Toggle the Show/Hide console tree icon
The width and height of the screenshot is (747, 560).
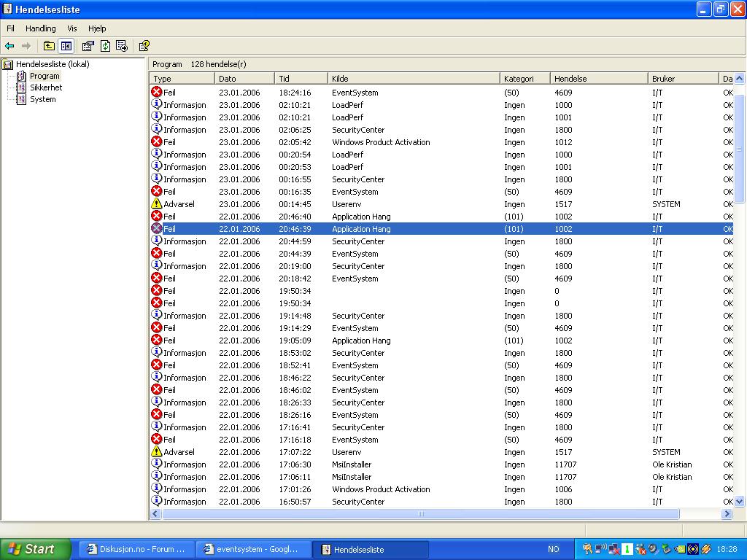click(x=66, y=46)
